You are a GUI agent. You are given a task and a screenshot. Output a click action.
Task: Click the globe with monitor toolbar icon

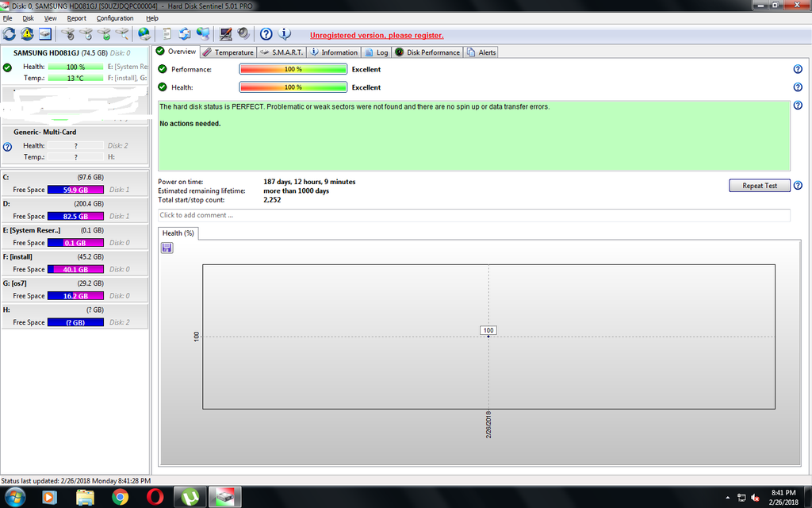[x=203, y=34]
